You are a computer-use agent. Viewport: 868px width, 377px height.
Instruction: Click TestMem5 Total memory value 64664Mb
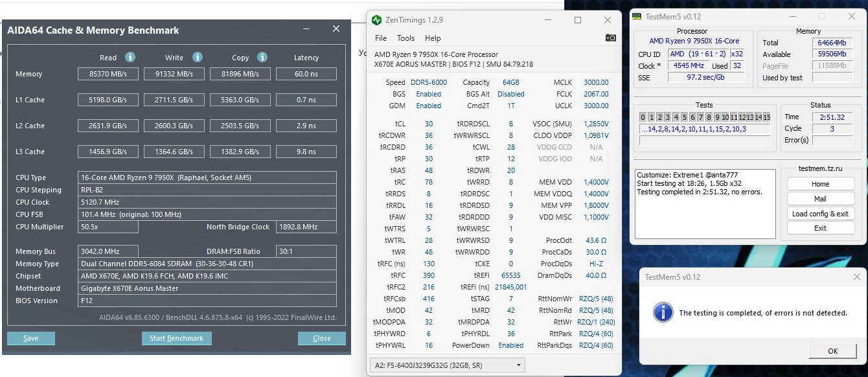coord(832,43)
